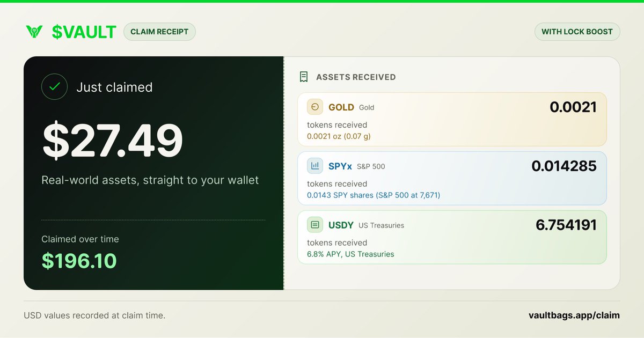644x338 pixels.
Task: Click the WITH LOCK BOOST badge
Action: (577, 32)
